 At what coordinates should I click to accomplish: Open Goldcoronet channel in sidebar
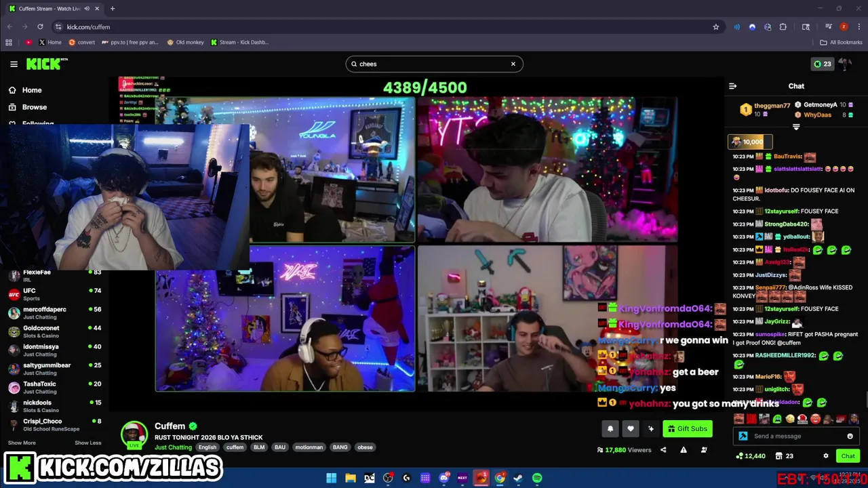pos(54,331)
